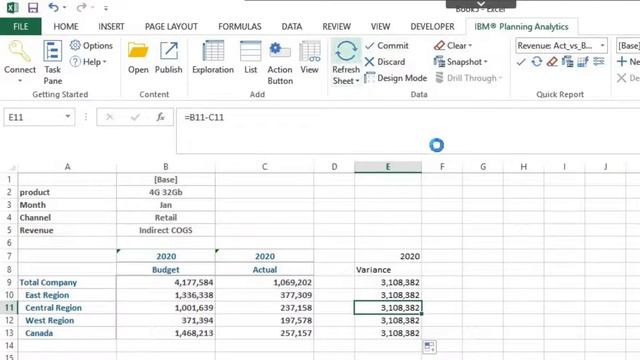The height and width of the screenshot is (360, 640).
Task: Switch to the DATA tab
Action: [x=292, y=27]
